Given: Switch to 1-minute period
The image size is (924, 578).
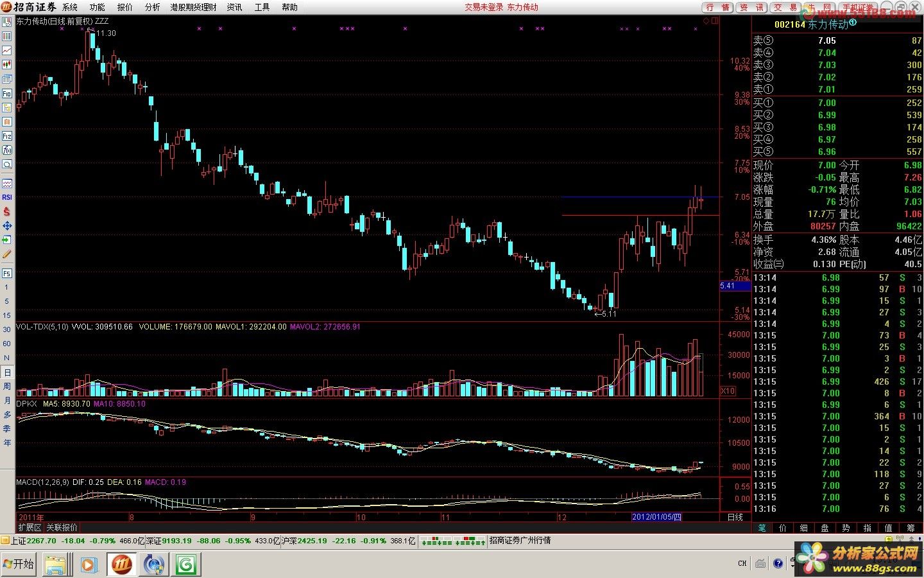Looking at the screenshot, I should 7,287.
